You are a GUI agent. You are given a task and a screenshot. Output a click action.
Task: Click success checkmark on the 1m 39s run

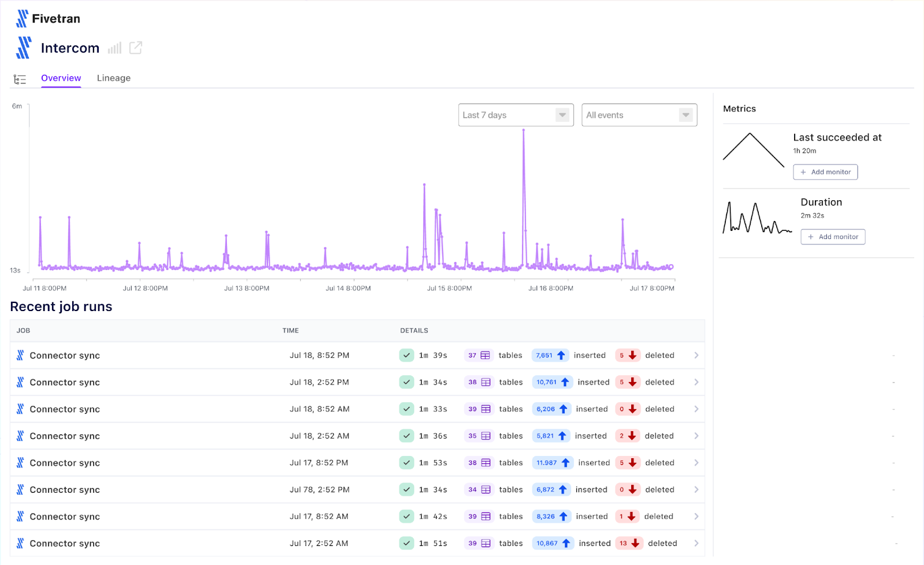coord(407,356)
